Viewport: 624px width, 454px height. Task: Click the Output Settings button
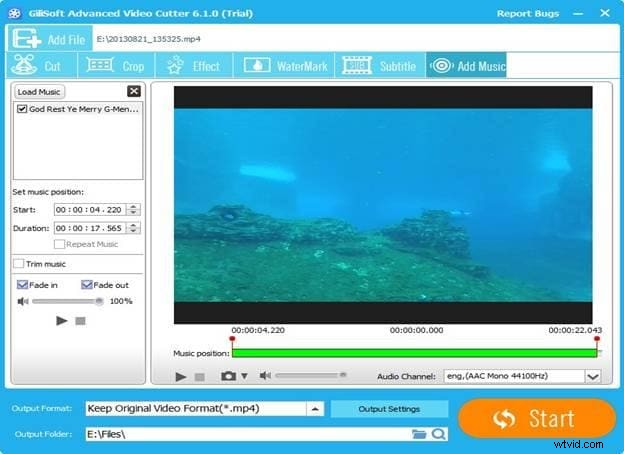[x=389, y=409]
